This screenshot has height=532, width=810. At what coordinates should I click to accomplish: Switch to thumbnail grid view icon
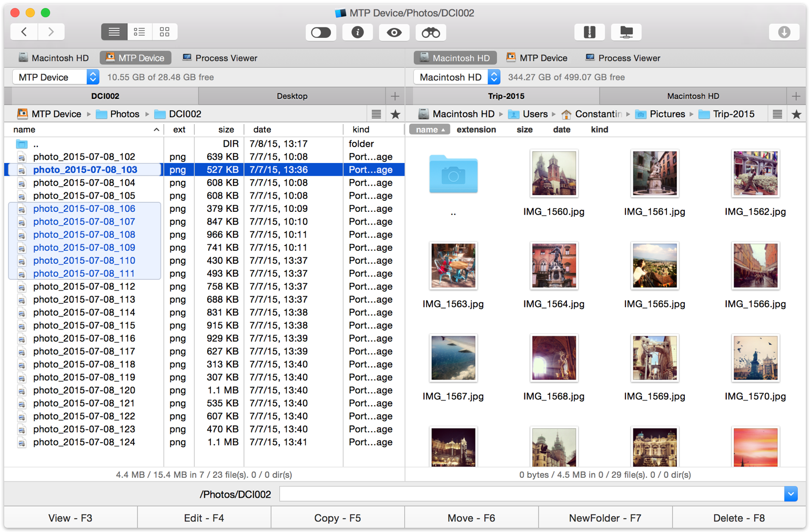click(165, 32)
